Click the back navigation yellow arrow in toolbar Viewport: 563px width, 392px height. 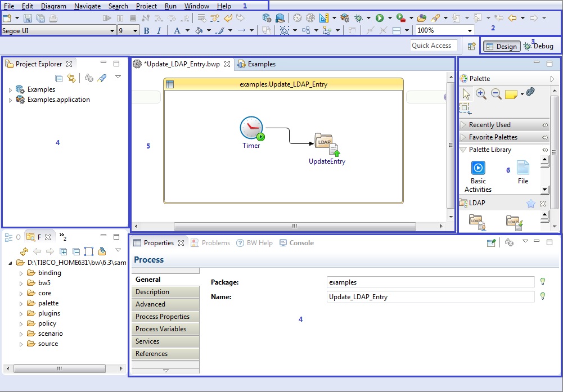tap(512, 18)
